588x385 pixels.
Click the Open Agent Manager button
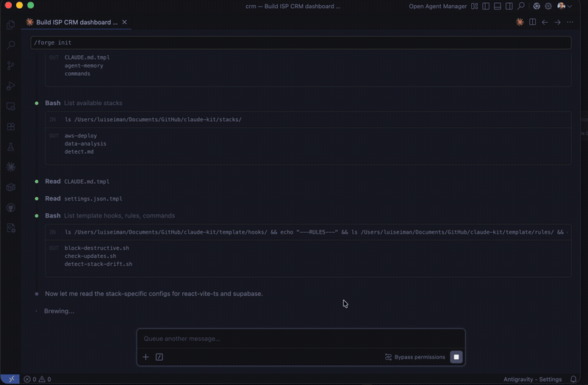(437, 7)
